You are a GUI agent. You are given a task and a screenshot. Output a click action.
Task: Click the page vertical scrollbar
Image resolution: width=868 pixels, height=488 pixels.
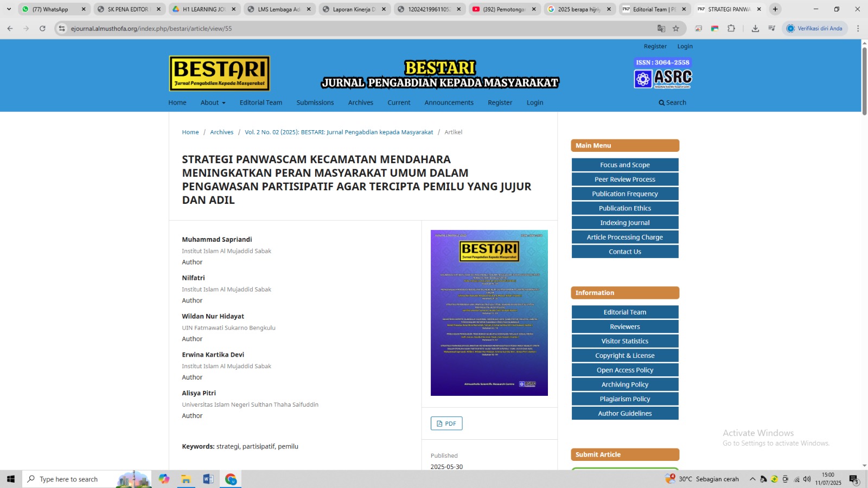click(x=864, y=81)
